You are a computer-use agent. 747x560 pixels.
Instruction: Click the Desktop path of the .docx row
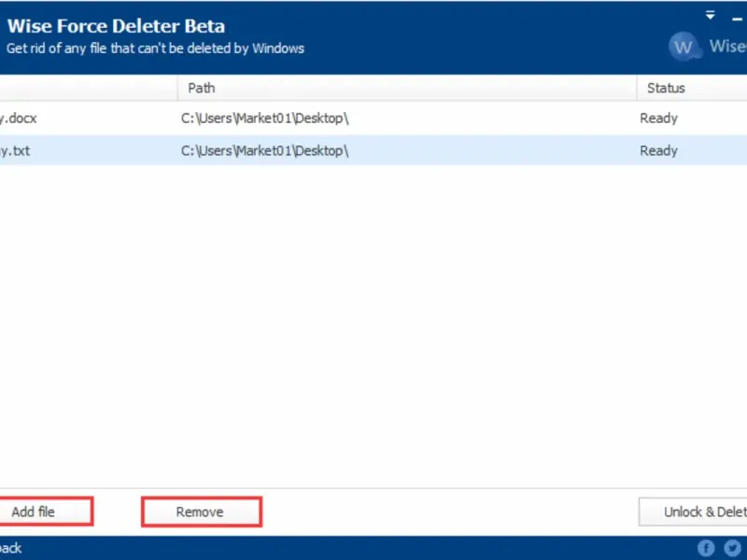click(x=264, y=119)
